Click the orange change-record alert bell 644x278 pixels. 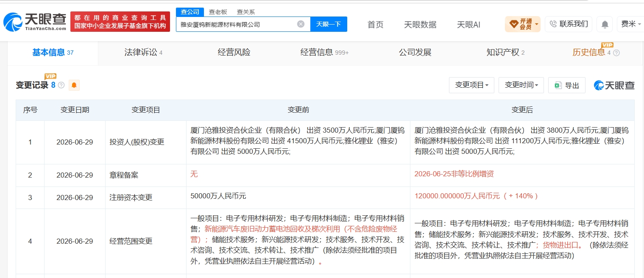(x=74, y=85)
